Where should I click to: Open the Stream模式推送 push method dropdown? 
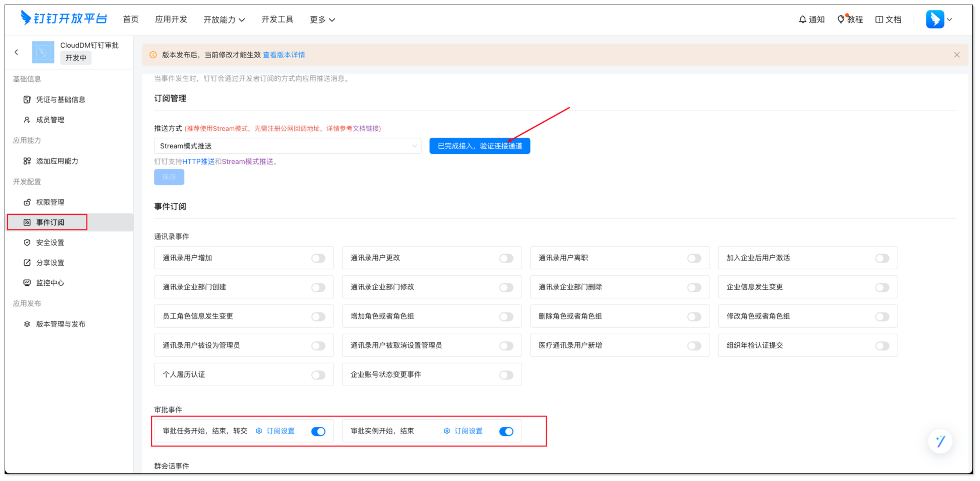pyautogui.click(x=287, y=146)
